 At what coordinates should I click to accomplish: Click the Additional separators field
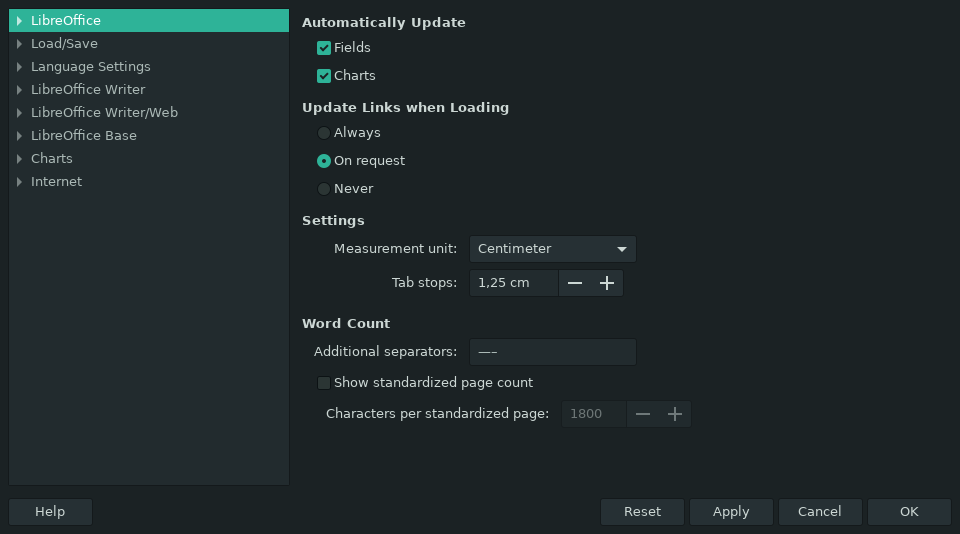553,352
